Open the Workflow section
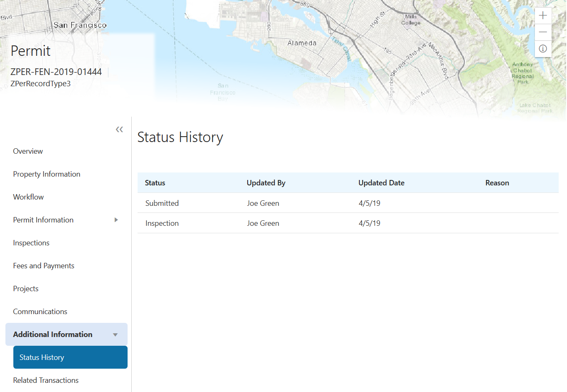The height and width of the screenshot is (392, 567). [x=28, y=197]
